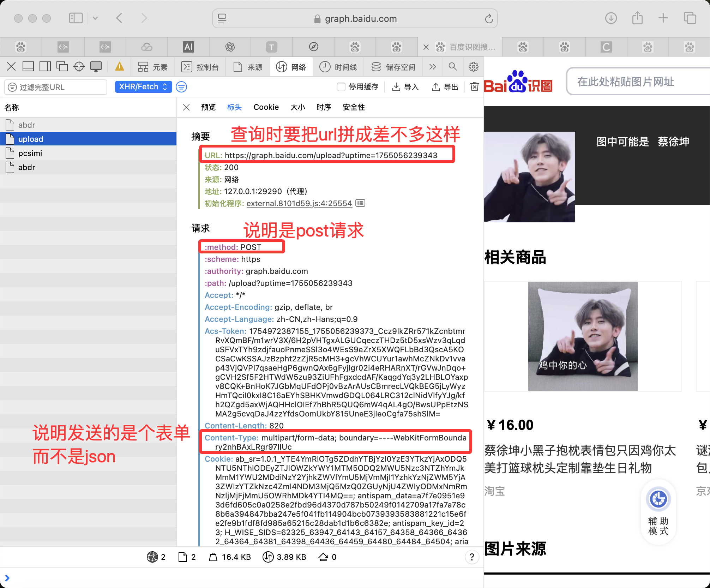Toggle the Safari sidebar button
Image resolution: width=710 pixels, height=588 pixels.
[76, 18]
